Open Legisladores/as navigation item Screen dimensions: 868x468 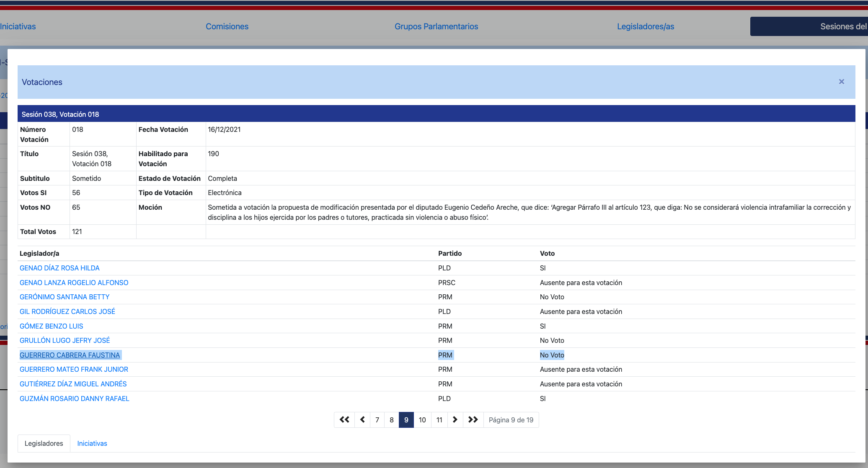[646, 26]
